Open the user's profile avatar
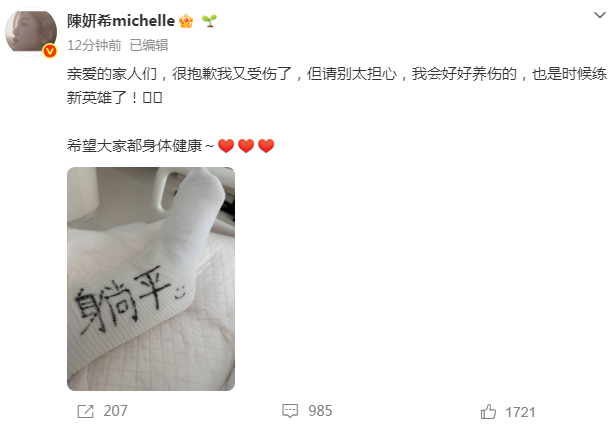The width and height of the screenshot is (616, 429). click(x=31, y=32)
